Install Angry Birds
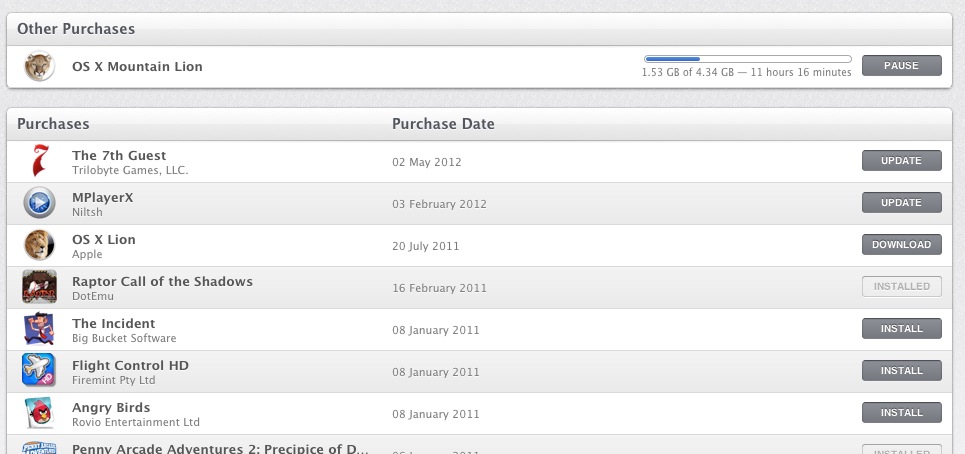965x454 pixels. pyautogui.click(x=901, y=413)
